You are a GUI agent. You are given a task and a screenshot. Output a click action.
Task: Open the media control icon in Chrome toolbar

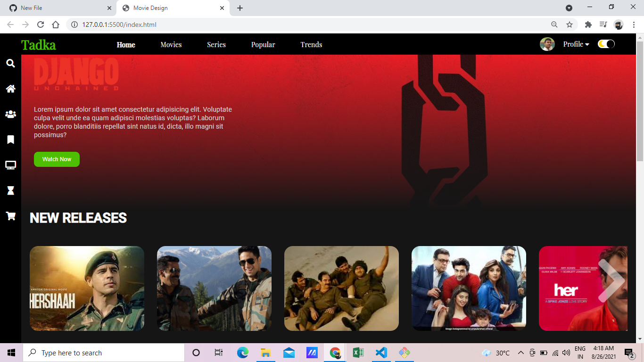pyautogui.click(x=603, y=25)
